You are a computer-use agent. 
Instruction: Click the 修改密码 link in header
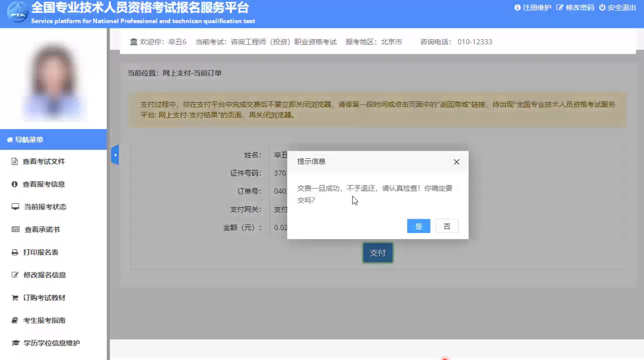[575, 8]
